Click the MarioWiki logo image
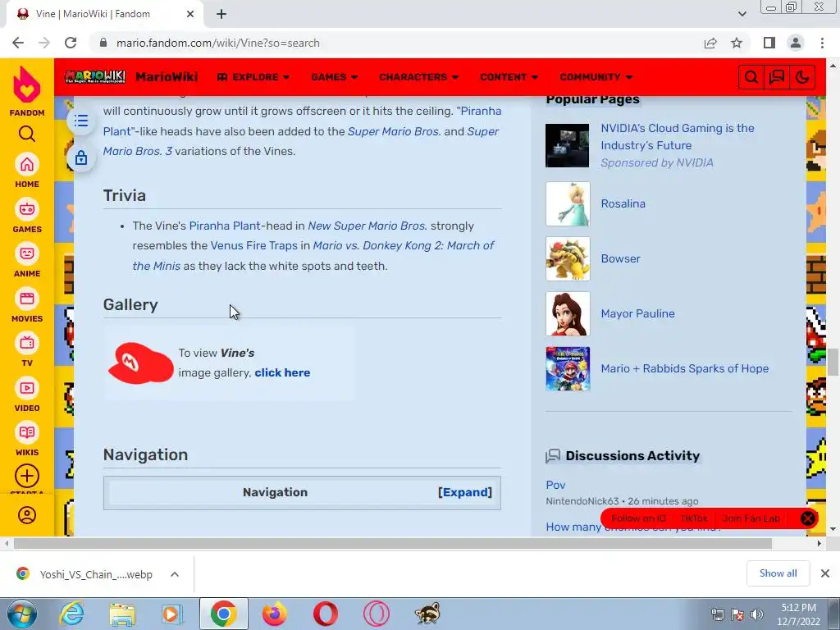This screenshot has width=840, height=630. [x=95, y=76]
